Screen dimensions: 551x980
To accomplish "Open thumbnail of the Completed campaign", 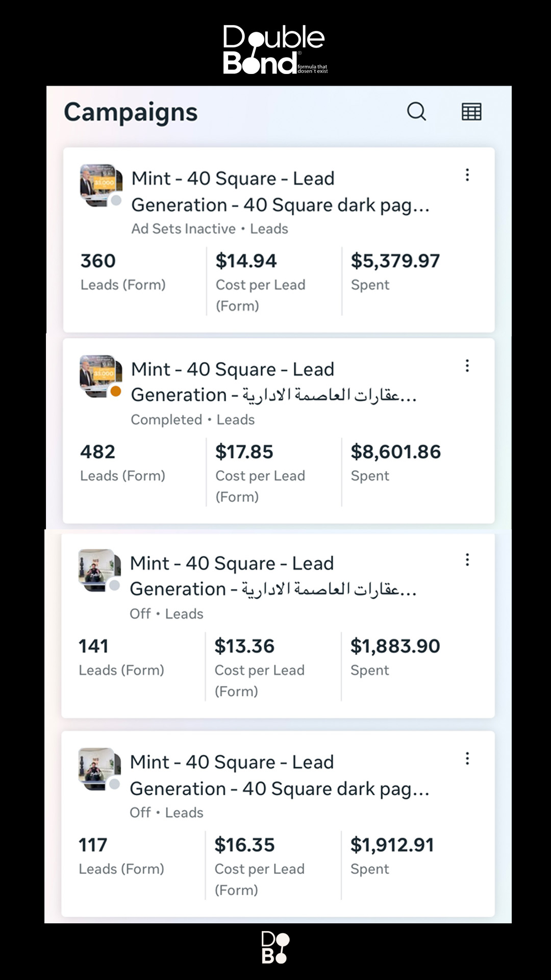I will 101,376.
